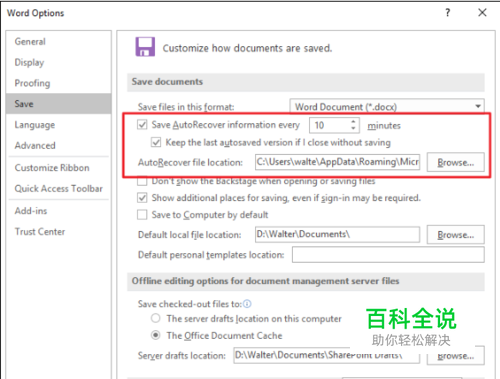
Task: Click the 'minutes' label
Action: click(x=384, y=126)
